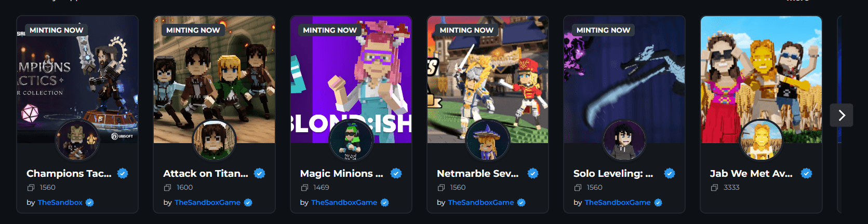This screenshot has height=224, width=868.
Task: Click the Magic Minions collection title
Action: (341, 174)
